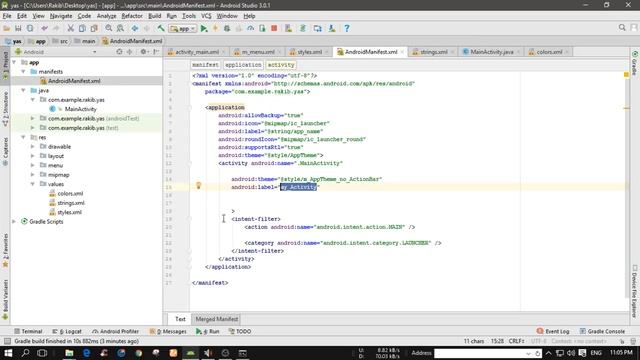Click the Apply Changes lightning icon
The height and width of the screenshot is (360, 640).
tap(216, 28)
